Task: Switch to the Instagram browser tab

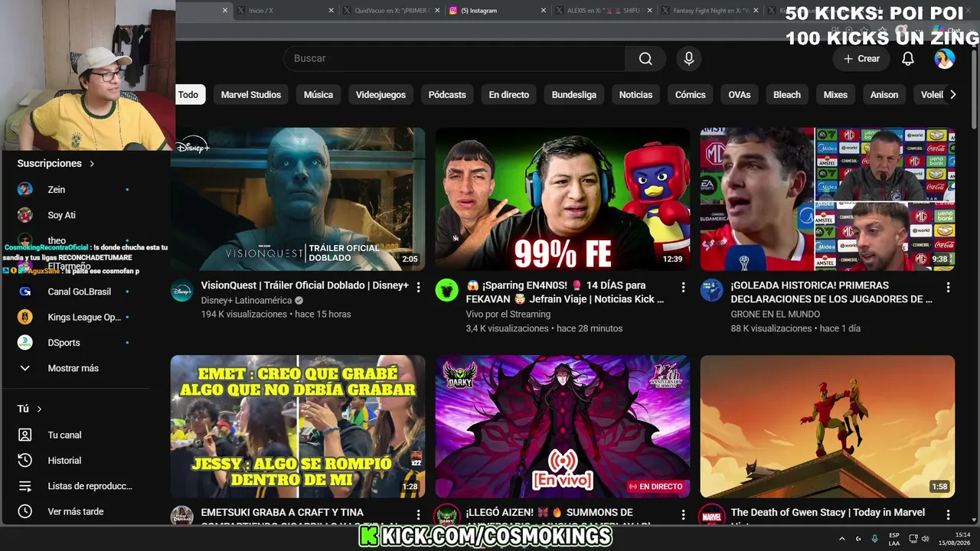Action: (x=496, y=11)
